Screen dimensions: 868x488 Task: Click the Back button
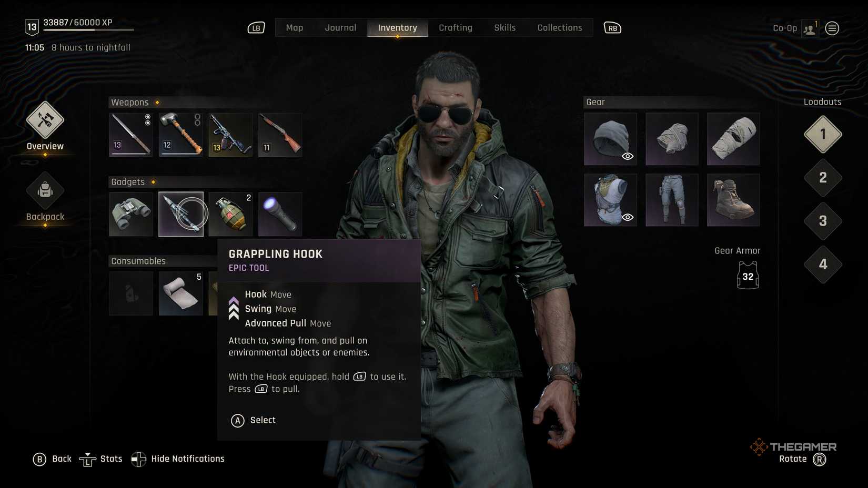52,459
